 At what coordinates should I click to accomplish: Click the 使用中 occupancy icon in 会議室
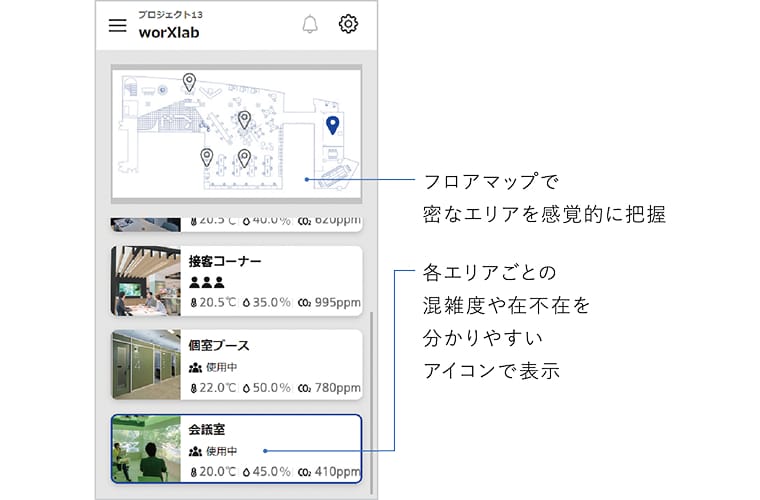pyautogui.click(x=195, y=451)
